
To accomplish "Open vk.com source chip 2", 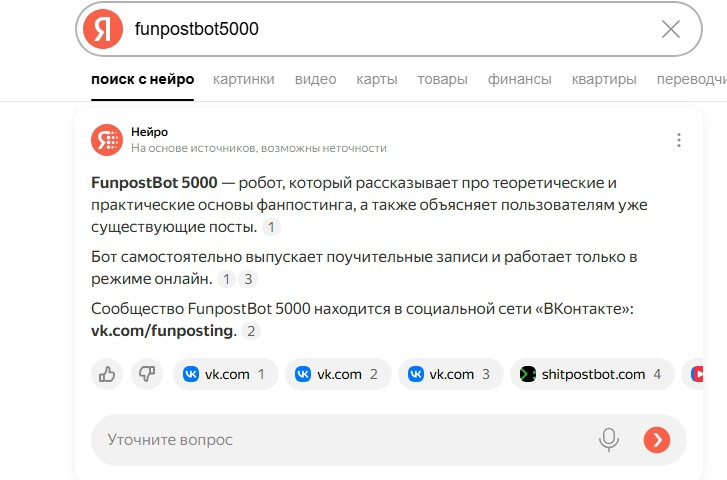I will [340, 374].
